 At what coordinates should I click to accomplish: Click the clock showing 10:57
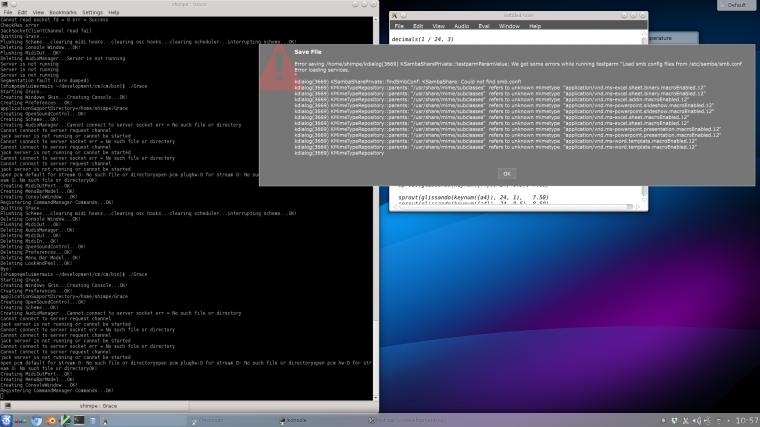point(746,420)
